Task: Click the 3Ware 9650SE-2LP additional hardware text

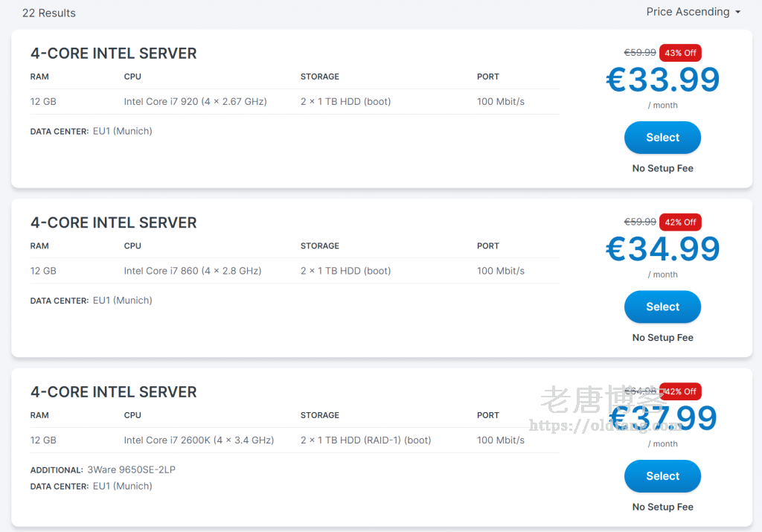Action: [x=131, y=469]
